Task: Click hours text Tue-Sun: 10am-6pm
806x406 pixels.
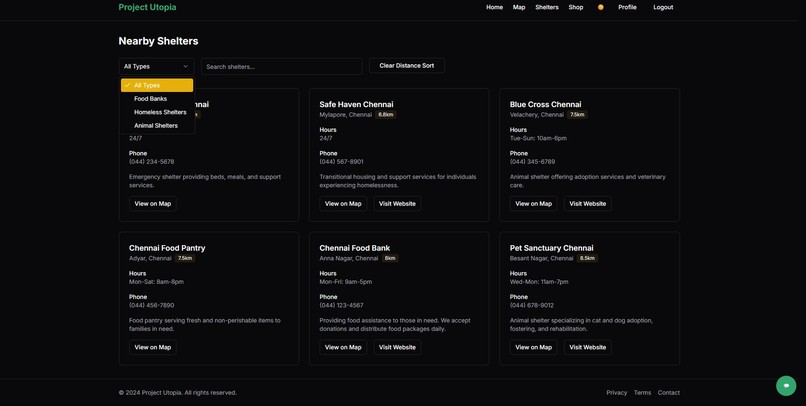Action: click(x=538, y=138)
